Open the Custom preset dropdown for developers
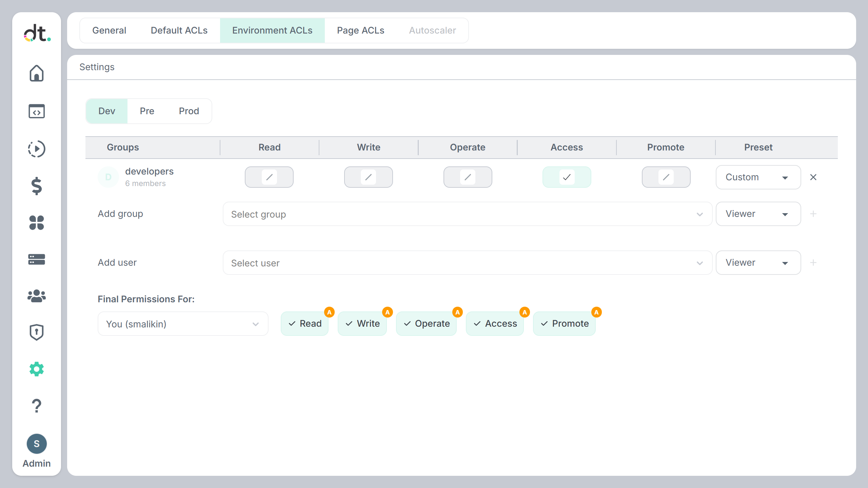 tap(758, 177)
